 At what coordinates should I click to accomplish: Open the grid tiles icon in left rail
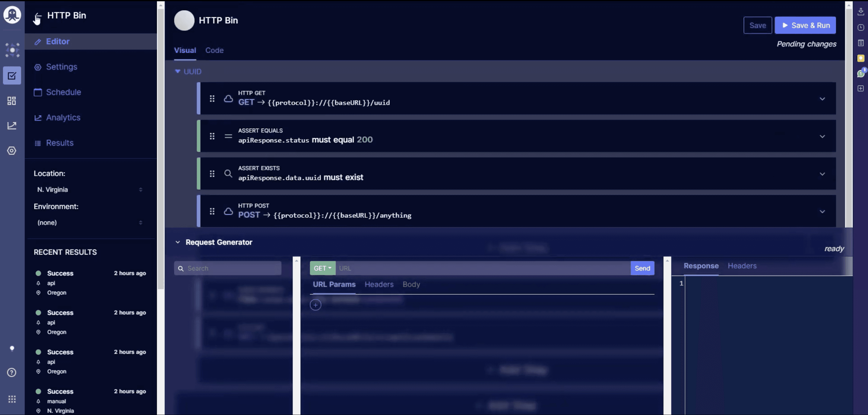click(12, 101)
